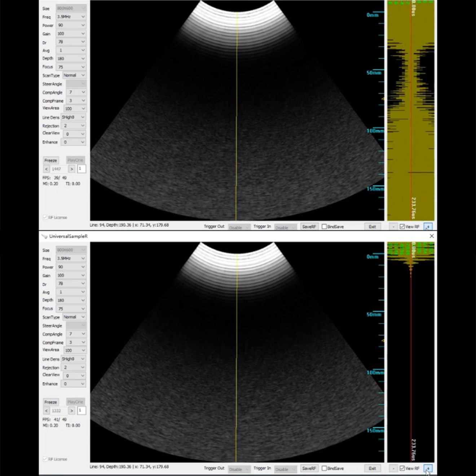Click the Exit button in the bottom window
The width and height of the screenshot is (476, 476).
tap(372, 468)
